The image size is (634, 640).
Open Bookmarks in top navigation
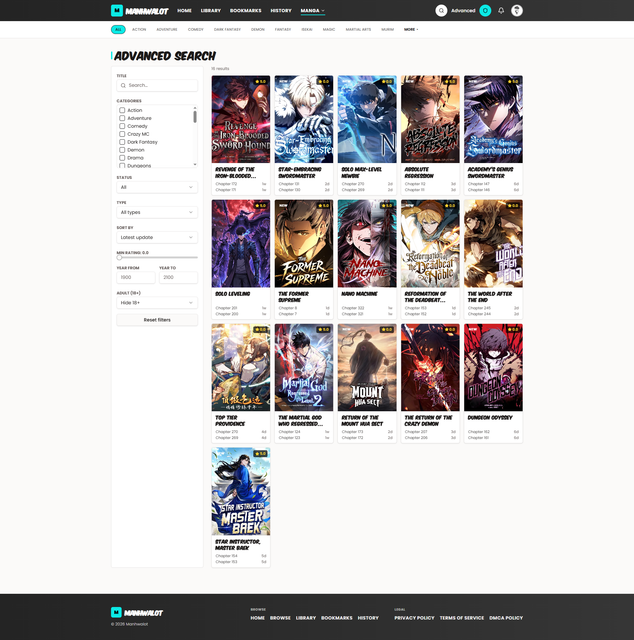pyautogui.click(x=245, y=11)
